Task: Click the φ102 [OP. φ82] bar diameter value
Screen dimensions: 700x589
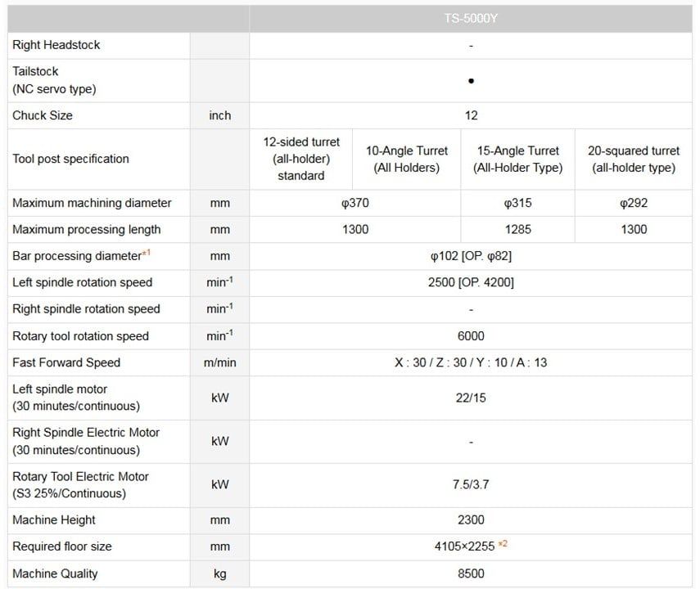Action: click(x=471, y=256)
